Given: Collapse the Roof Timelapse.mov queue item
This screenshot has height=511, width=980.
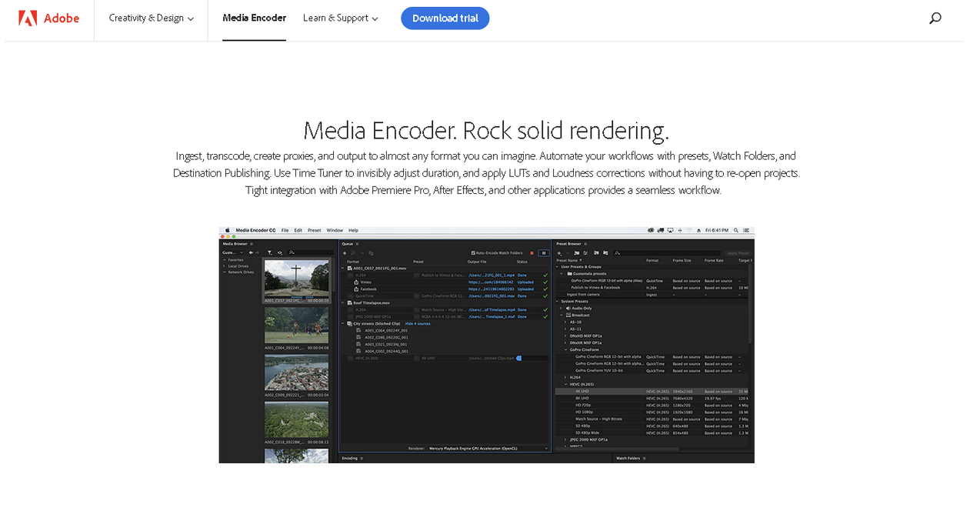Looking at the screenshot, I should click(x=343, y=303).
